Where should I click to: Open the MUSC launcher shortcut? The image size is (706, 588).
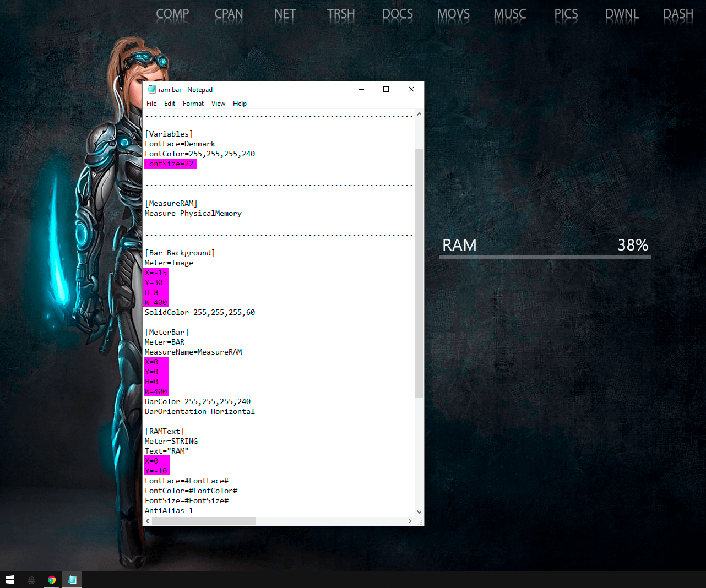[510, 14]
